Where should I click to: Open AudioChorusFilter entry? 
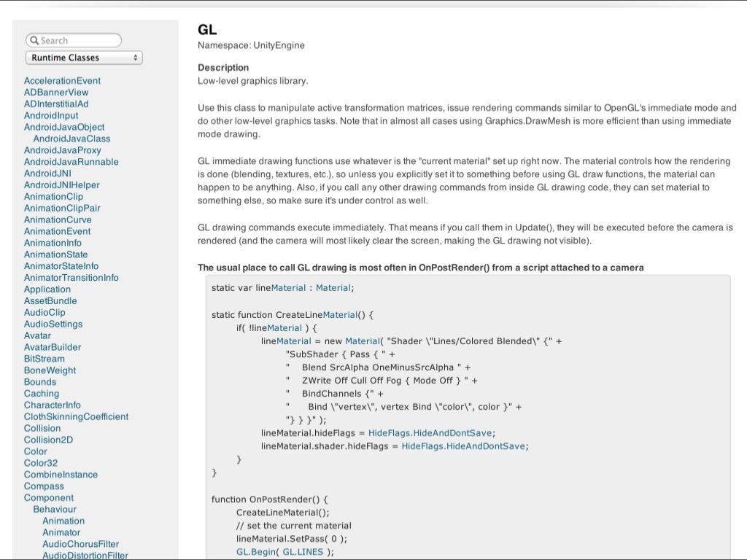pyautogui.click(x=81, y=544)
